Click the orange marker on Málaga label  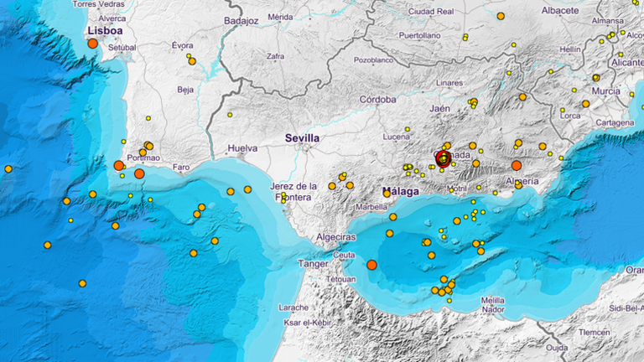tap(387, 194)
